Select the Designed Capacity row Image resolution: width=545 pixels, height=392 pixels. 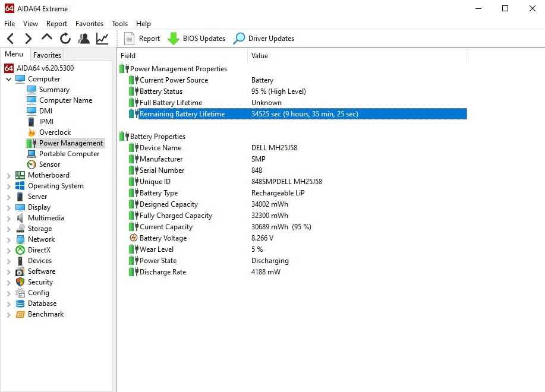[x=298, y=204]
